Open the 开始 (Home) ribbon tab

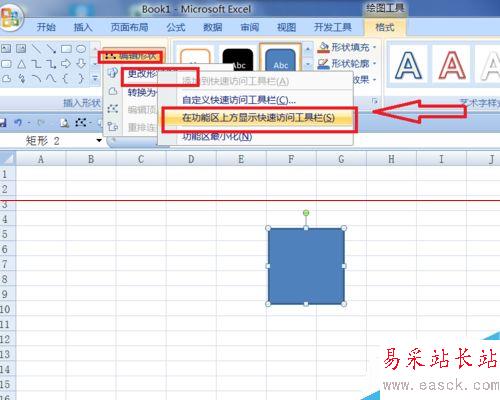point(46,27)
